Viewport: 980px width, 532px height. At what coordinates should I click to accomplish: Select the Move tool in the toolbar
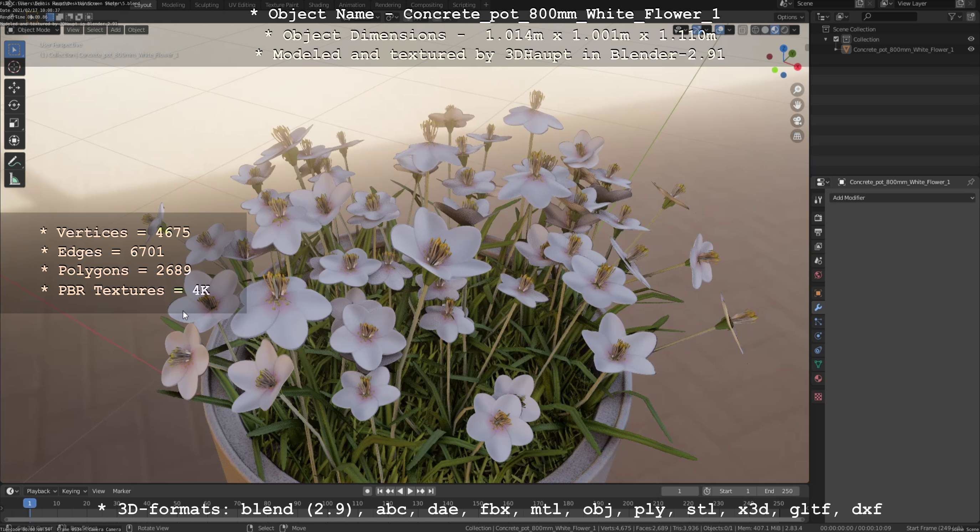[x=14, y=87]
